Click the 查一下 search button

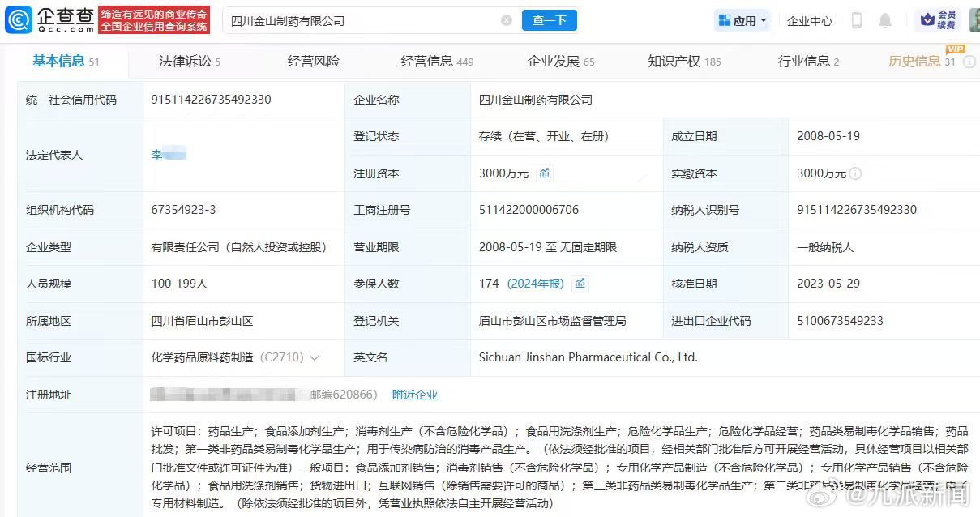[x=550, y=19]
